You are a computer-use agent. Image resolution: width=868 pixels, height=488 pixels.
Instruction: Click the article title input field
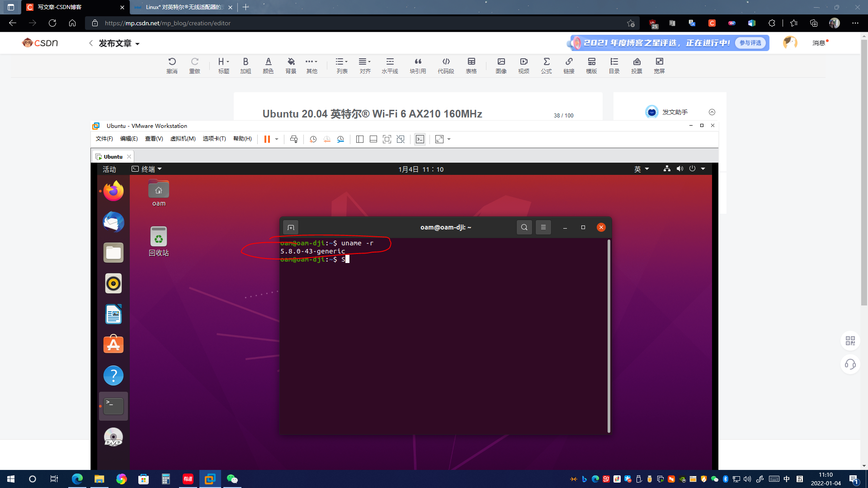[x=373, y=114]
